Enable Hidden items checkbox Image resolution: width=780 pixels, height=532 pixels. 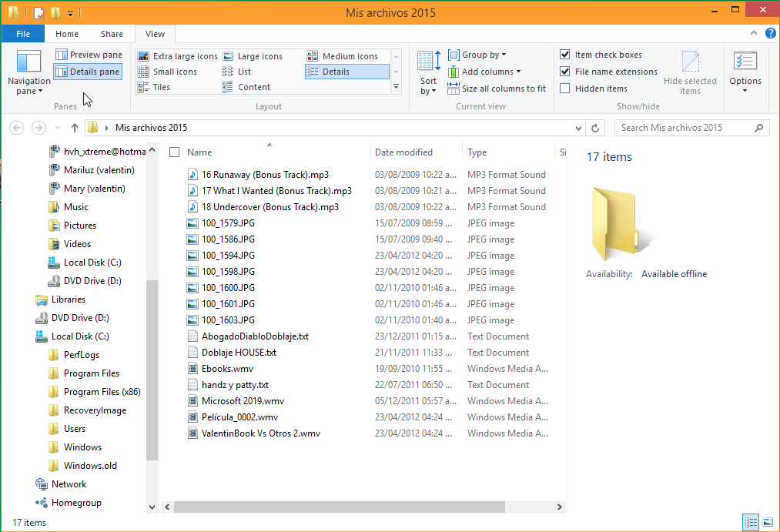click(x=565, y=89)
